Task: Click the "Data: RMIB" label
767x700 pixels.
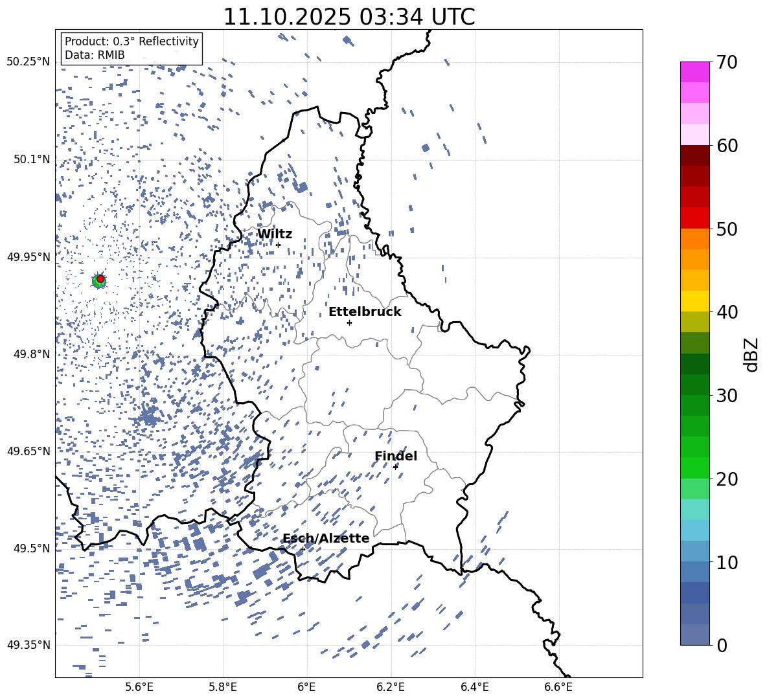Action: 95,55
